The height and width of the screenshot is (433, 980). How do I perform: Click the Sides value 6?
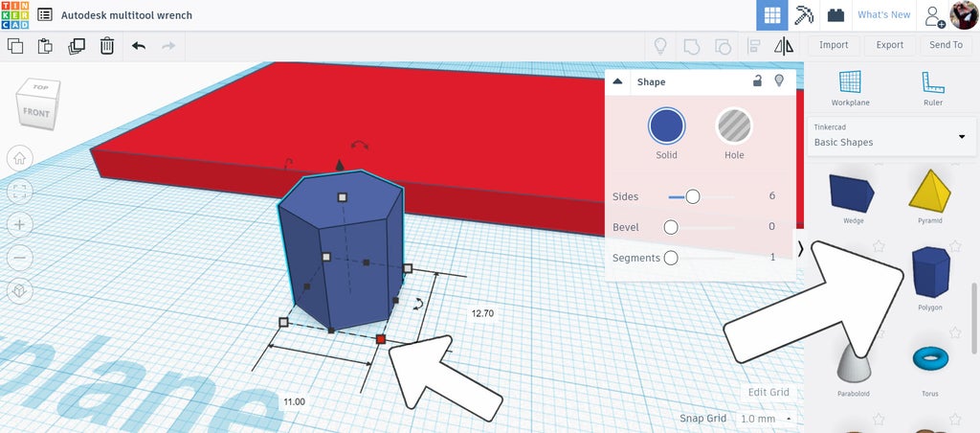[x=772, y=195]
